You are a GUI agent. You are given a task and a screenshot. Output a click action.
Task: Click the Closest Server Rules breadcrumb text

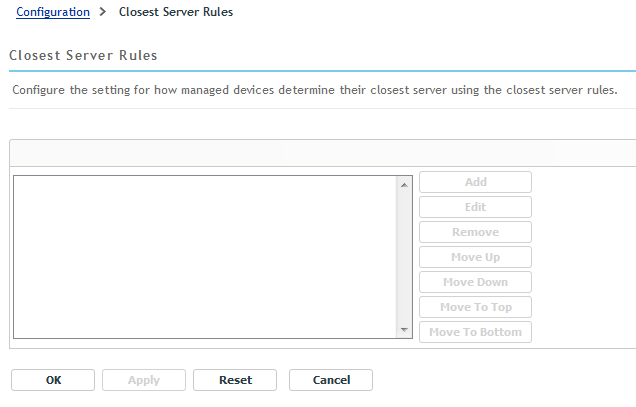pyautogui.click(x=176, y=13)
